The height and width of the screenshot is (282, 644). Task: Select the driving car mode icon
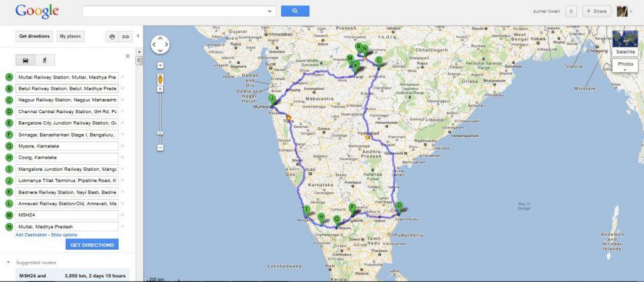pyautogui.click(x=25, y=60)
